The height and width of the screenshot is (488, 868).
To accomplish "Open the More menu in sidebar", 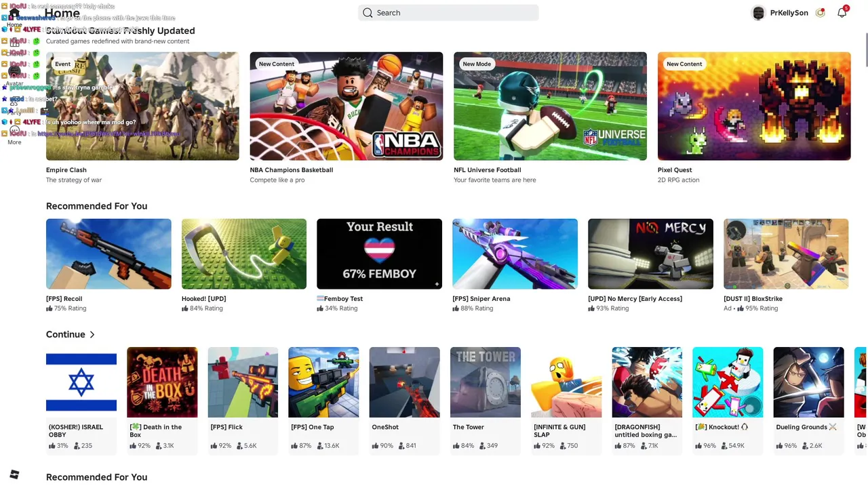I will pyautogui.click(x=14, y=134).
